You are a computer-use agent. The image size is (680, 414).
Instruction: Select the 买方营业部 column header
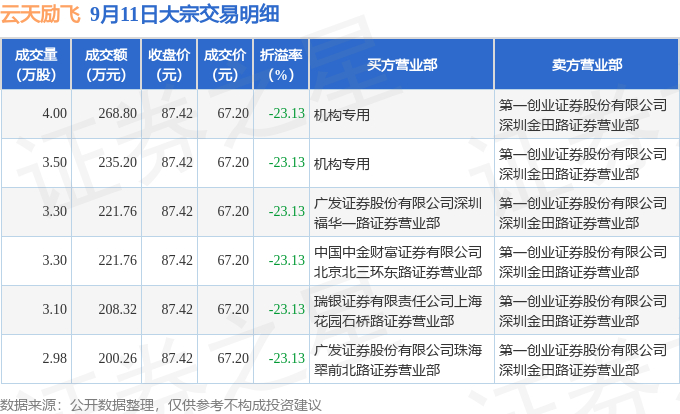[402, 65]
